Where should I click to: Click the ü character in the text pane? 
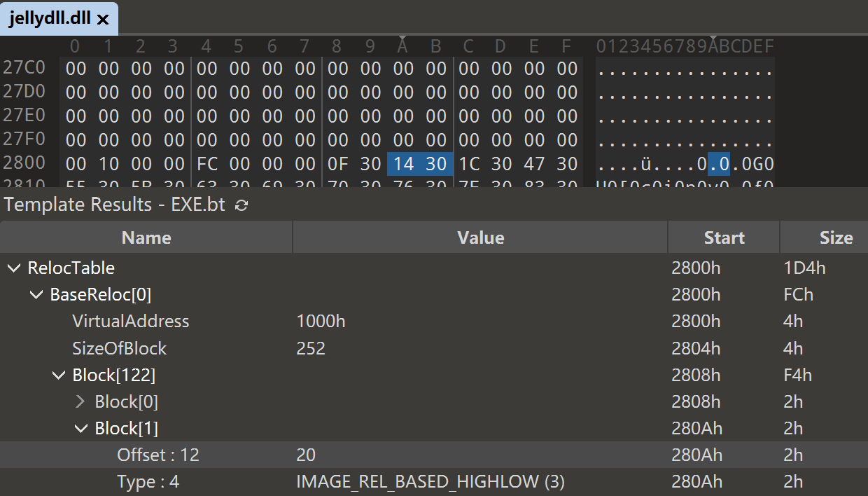click(646, 165)
